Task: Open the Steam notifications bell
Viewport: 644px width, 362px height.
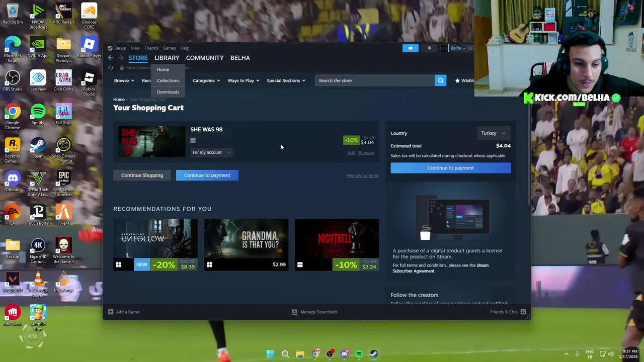Action: click(x=429, y=48)
